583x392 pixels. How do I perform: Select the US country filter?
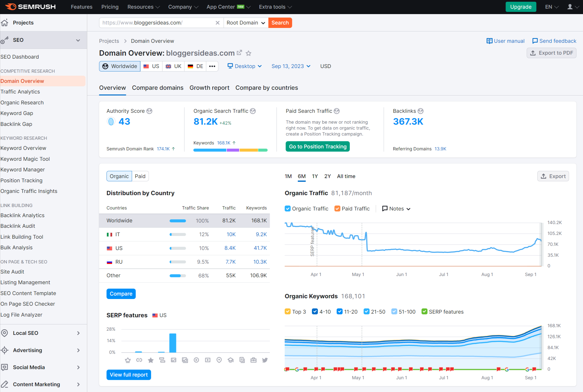pos(151,66)
